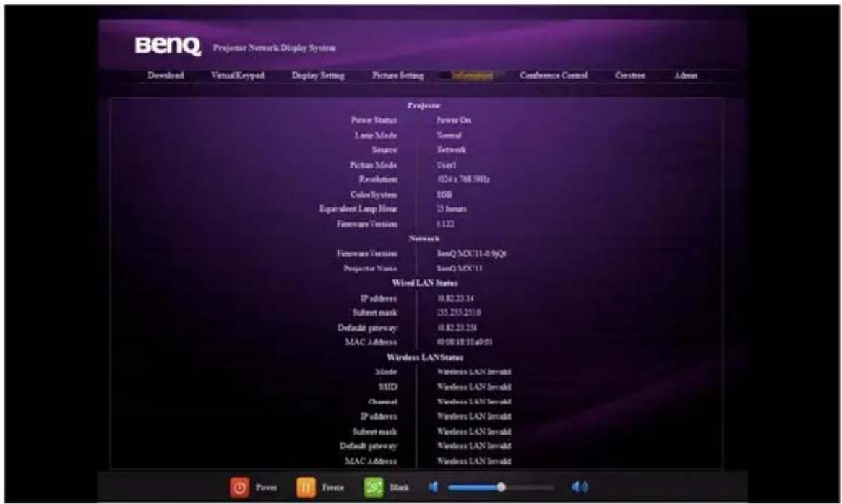Viewport: 842px width, 504px height.
Task: Click the wired IP address value 10.82.23.14
Action: [455, 298]
